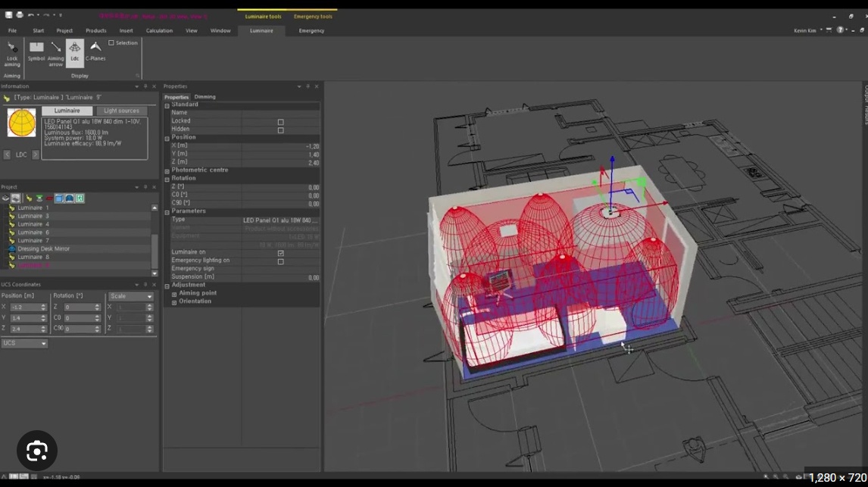The width and height of the screenshot is (868, 487).
Task: Pin the UCS Coordinates panel
Action: 145,285
